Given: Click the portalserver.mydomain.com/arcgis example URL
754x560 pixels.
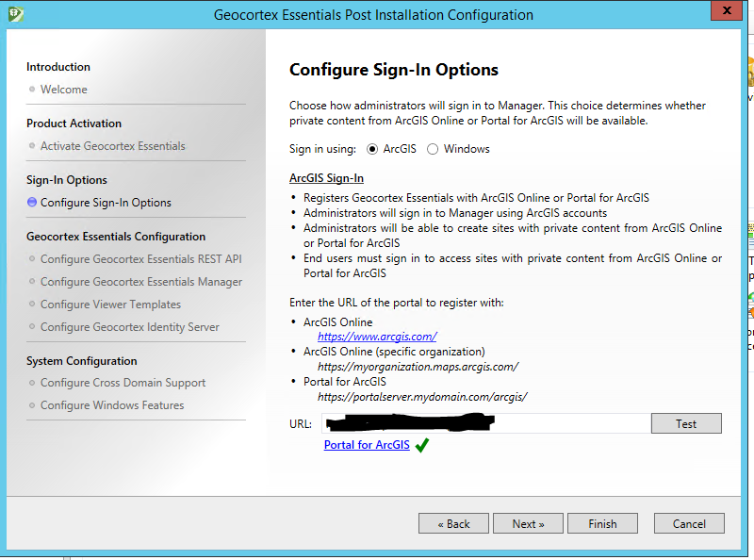Looking at the screenshot, I should click(422, 397).
